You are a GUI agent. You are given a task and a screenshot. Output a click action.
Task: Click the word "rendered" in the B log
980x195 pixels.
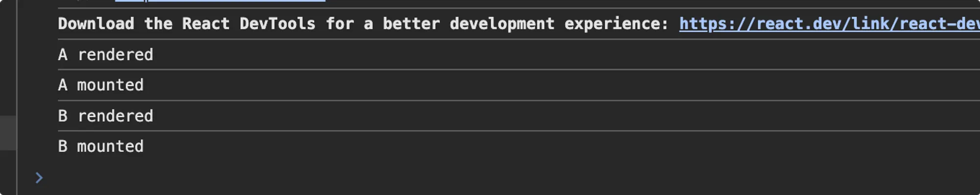coord(115,116)
